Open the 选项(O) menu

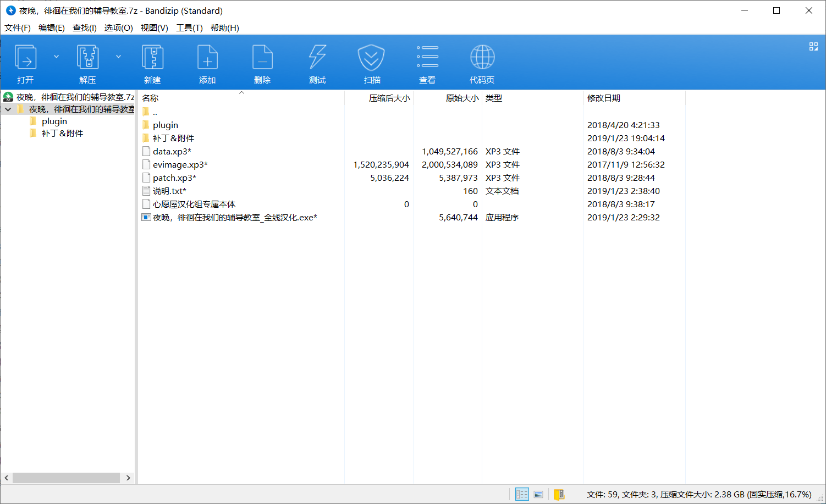point(118,28)
